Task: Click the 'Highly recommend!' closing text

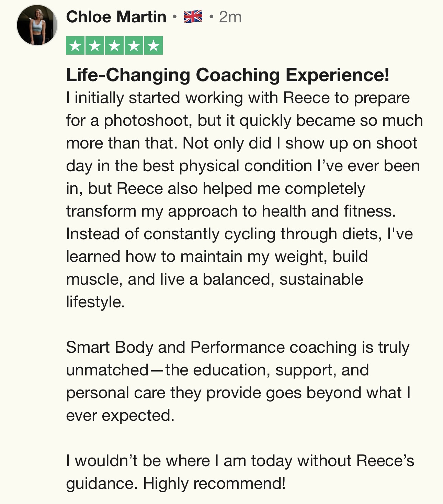Action: coord(214,484)
